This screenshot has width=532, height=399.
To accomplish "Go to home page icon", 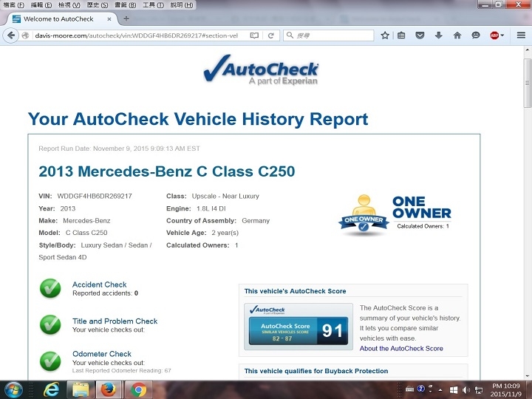I will pyautogui.click(x=457, y=35).
